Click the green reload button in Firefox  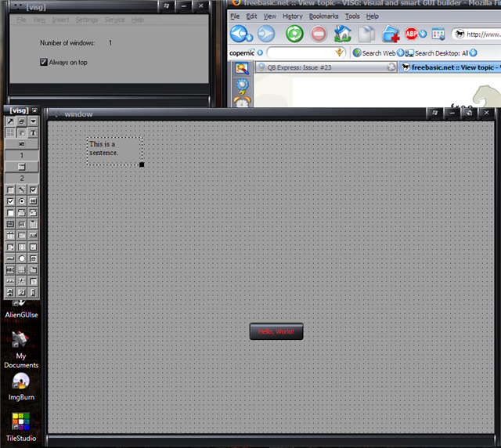[294, 34]
